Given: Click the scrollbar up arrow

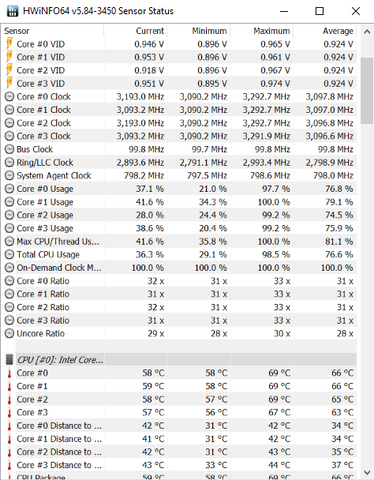Looking at the screenshot, I should (367, 32).
